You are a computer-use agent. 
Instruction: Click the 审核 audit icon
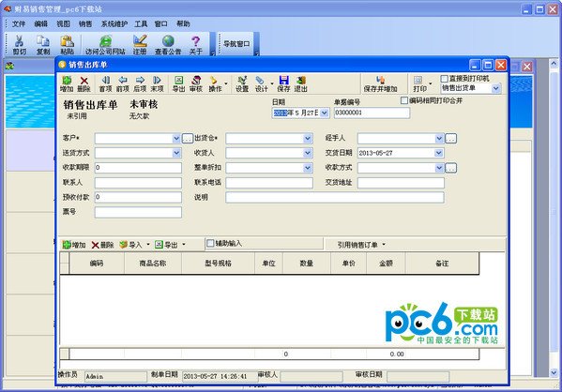196,84
